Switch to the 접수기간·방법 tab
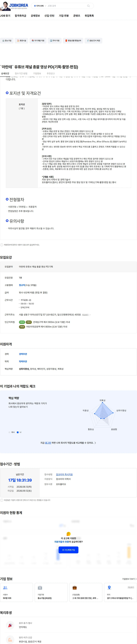Screen dimensions: 137x644 pos(21,73)
